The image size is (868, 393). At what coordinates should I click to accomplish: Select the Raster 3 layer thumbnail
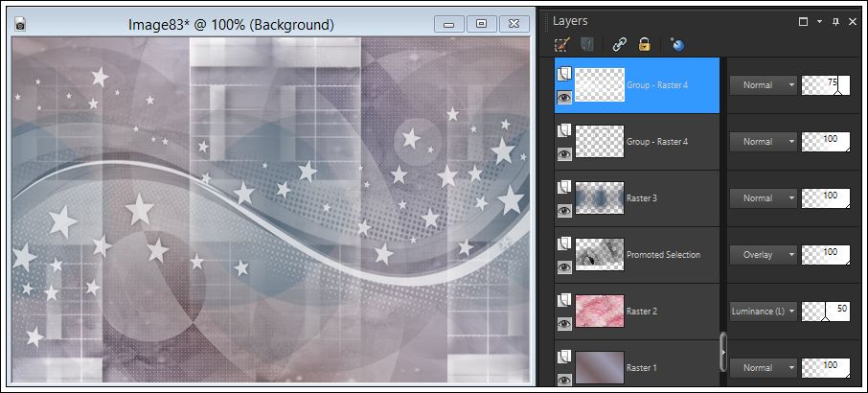(600, 198)
